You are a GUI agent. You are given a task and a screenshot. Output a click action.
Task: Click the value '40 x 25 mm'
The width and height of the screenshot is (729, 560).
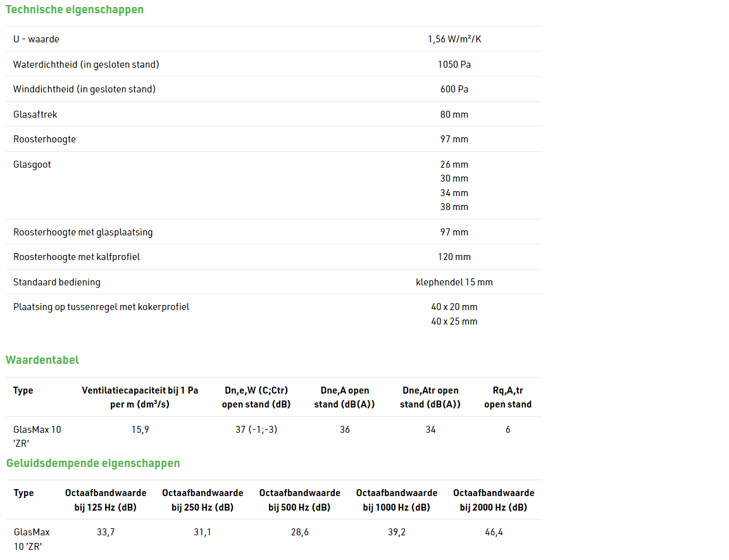(x=454, y=321)
